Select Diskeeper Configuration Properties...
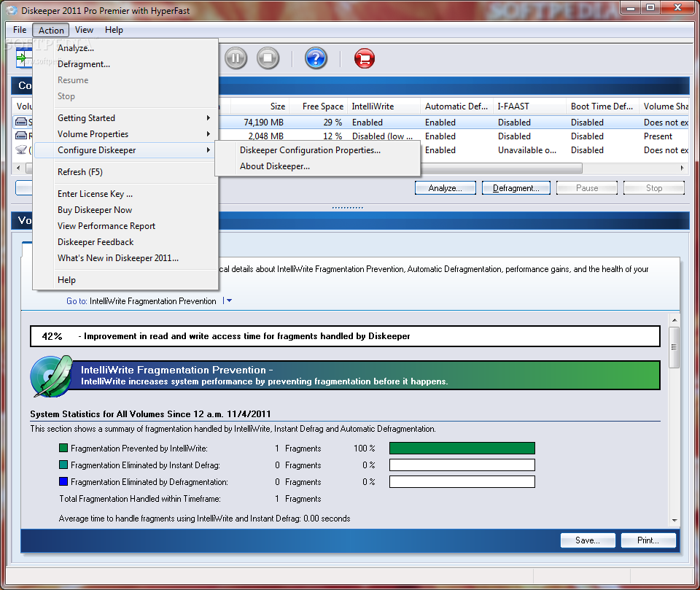This screenshot has width=700, height=590. click(317, 150)
